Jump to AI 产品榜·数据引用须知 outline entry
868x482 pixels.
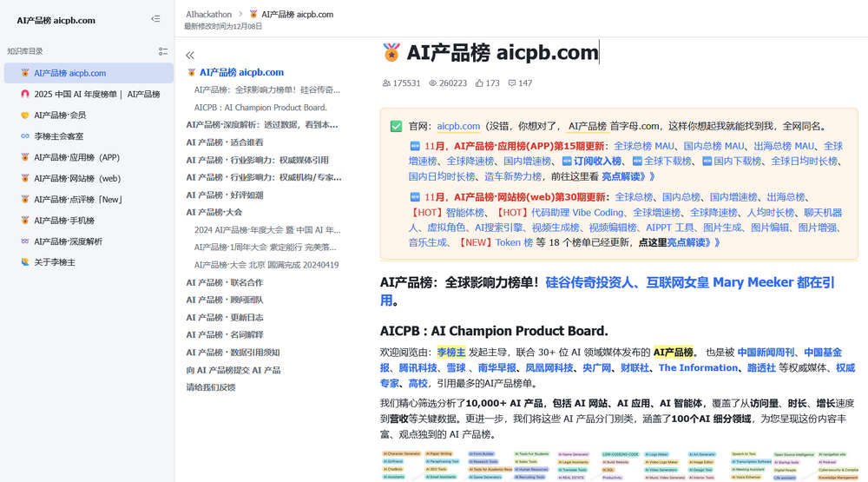pyautogui.click(x=233, y=353)
